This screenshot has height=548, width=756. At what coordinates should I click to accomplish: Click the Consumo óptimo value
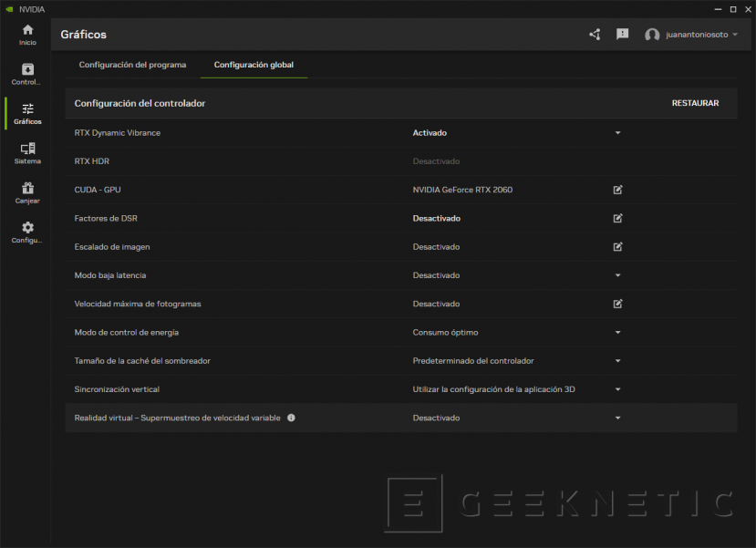(x=446, y=333)
